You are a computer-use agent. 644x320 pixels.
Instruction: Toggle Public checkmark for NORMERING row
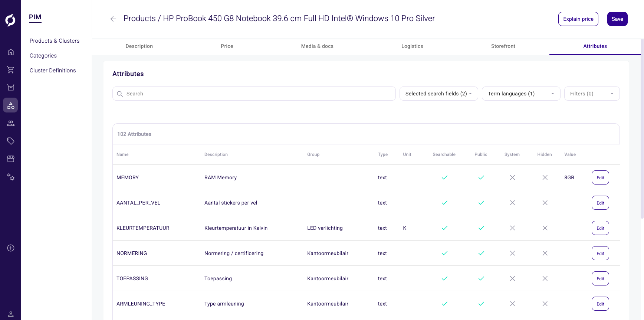pos(481,253)
